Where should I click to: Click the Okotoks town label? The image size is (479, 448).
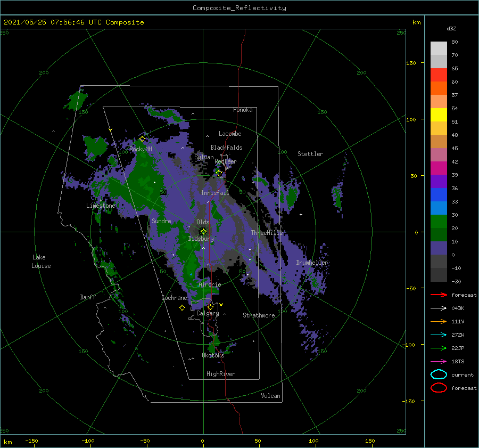click(x=213, y=355)
